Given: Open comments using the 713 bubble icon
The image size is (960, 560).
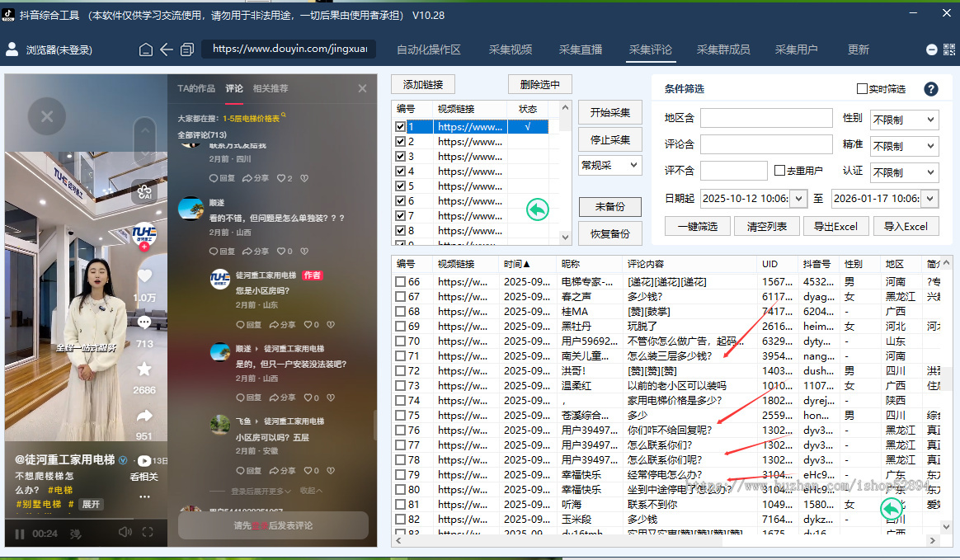Looking at the screenshot, I should pos(144,322).
